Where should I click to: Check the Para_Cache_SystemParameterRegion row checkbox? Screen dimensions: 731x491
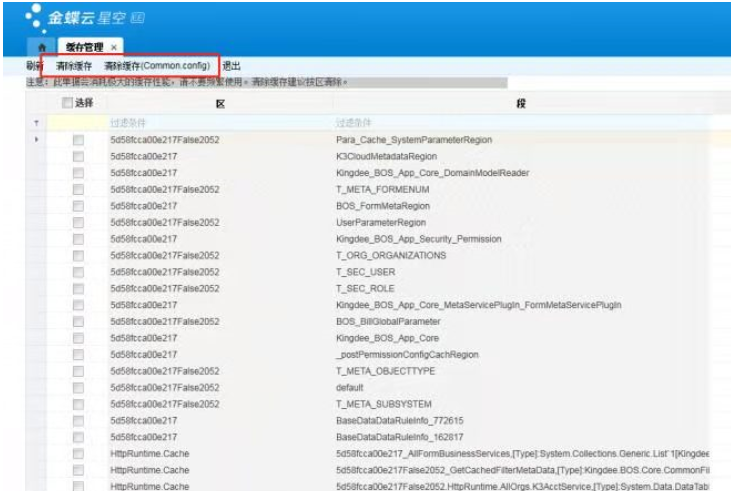(x=78, y=140)
